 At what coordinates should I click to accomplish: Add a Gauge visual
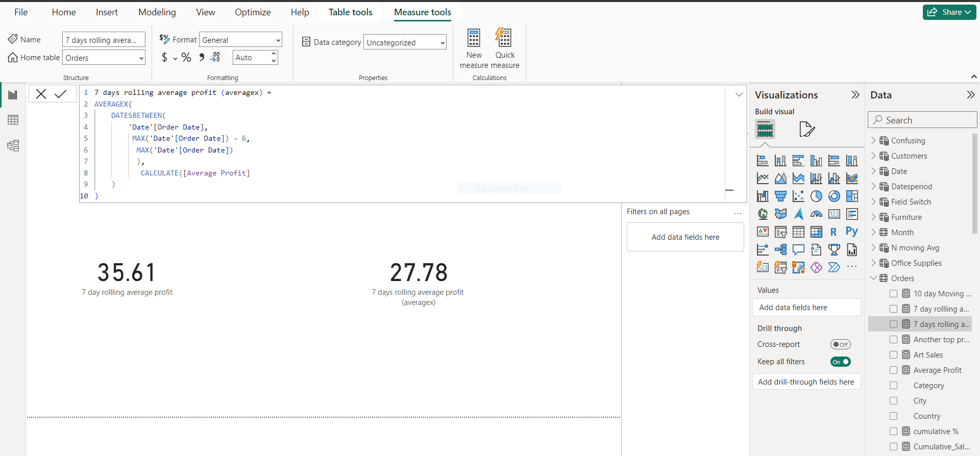pyautogui.click(x=816, y=214)
